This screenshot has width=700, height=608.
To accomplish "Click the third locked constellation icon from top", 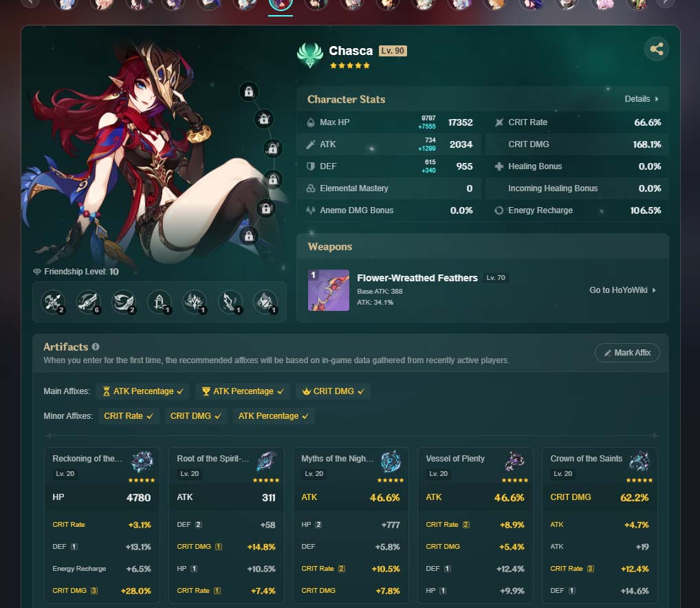I will click(x=272, y=149).
